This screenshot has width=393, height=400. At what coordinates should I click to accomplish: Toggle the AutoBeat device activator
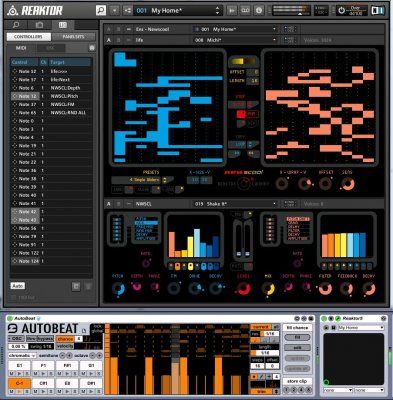tap(10, 318)
